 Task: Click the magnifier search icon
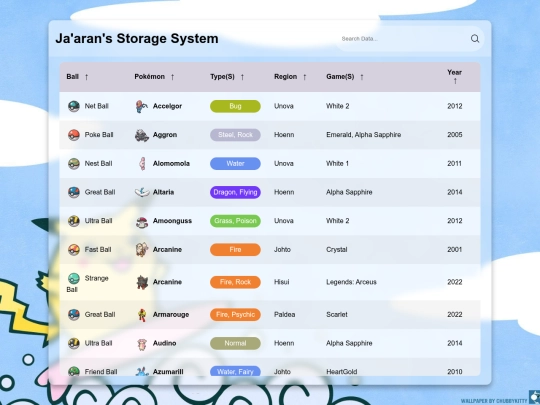475,39
